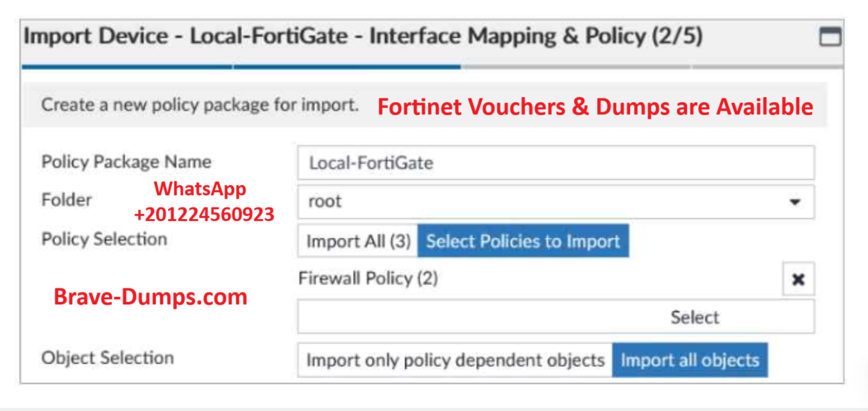Click the Folder dropdown arrow
868x411 pixels.
pos(795,202)
